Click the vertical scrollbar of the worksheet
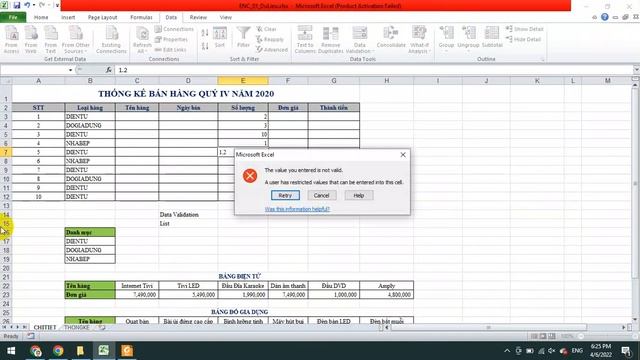The height and width of the screenshot is (360, 640). pos(635,184)
